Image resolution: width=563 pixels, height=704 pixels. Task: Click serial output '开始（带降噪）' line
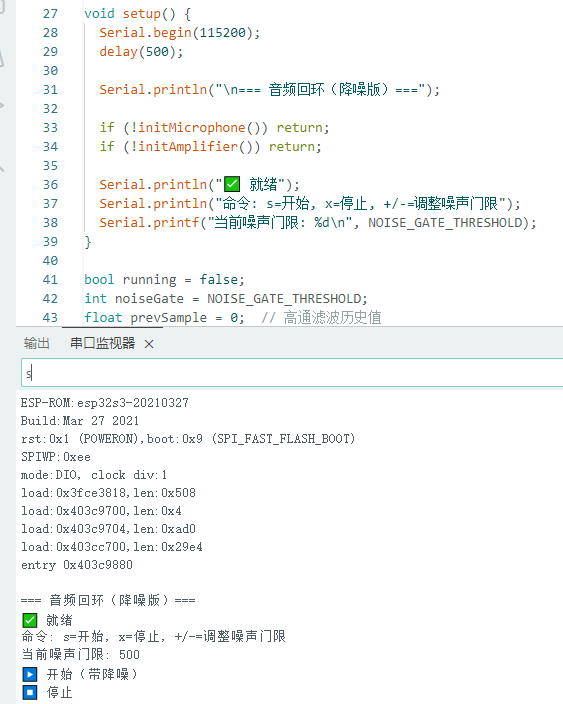click(x=80, y=674)
